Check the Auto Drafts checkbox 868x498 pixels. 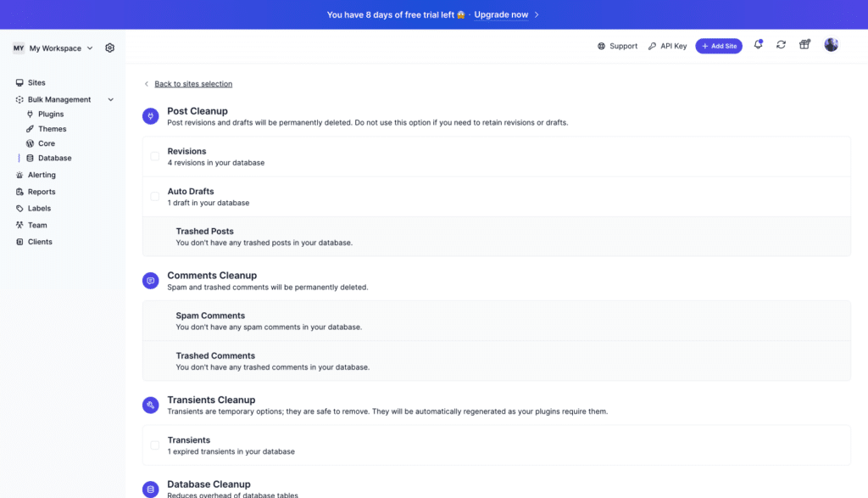point(155,197)
